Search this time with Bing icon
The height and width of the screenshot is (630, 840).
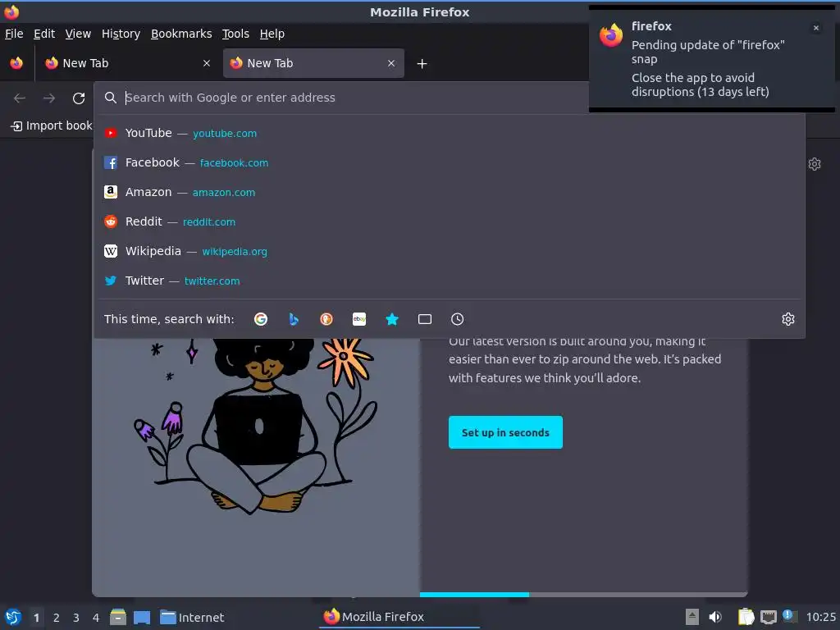click(x=294, y=319)
